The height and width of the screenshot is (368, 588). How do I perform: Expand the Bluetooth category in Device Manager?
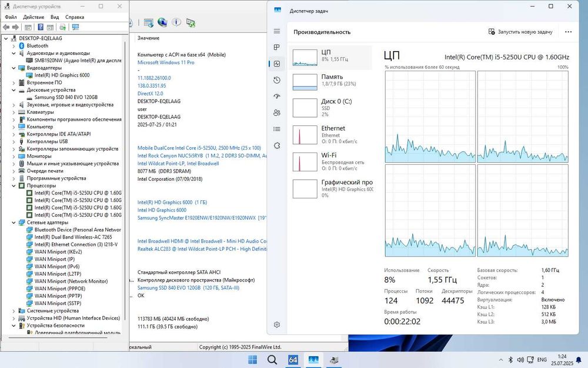point(14,46)
